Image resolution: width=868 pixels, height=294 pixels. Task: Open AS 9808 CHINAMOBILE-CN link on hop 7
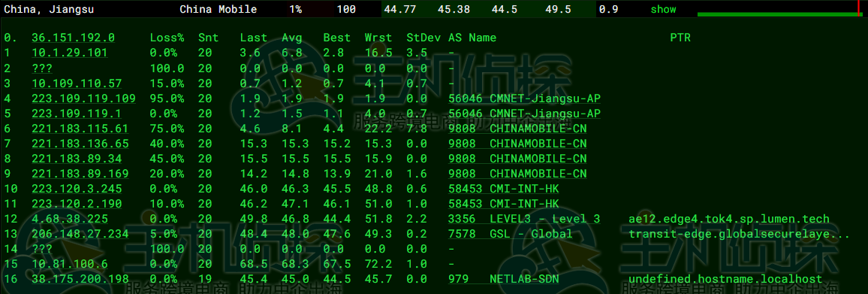click(x=517, y=143)
